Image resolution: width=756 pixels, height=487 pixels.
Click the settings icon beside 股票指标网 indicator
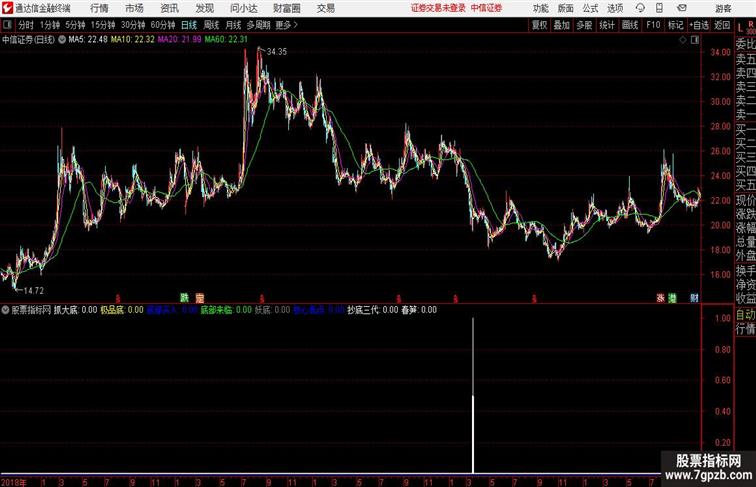(5, 310)
